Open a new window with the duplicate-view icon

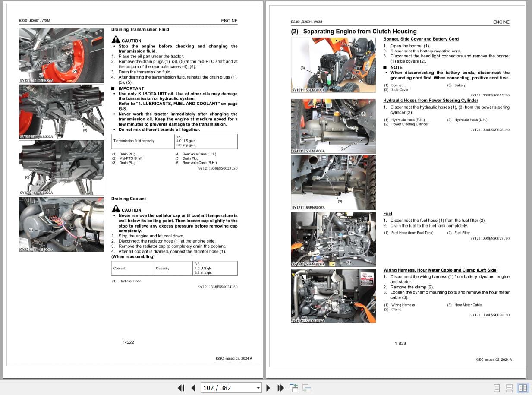[294, 388]
